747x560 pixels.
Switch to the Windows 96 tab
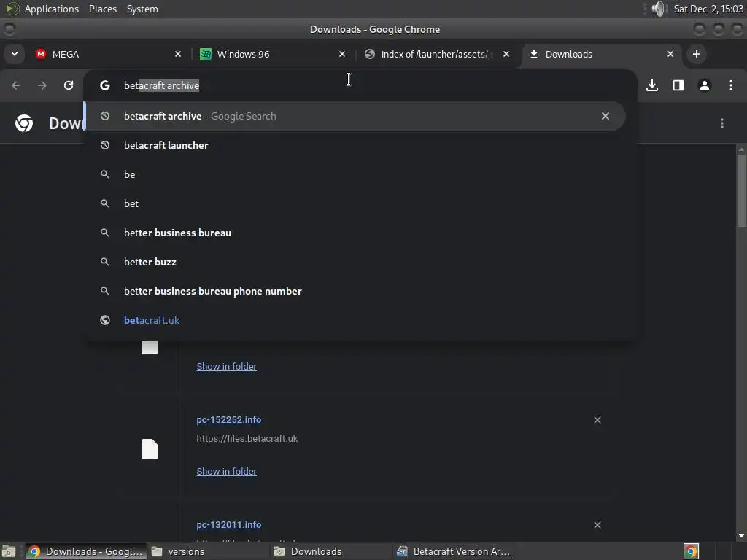(273, 54)
